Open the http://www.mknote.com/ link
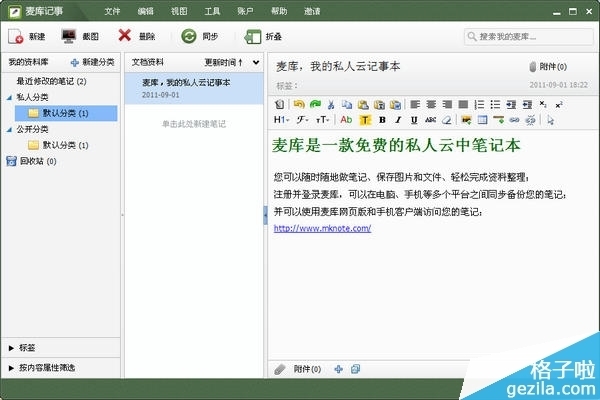600x400 pixels. click(x=322, y=229)
